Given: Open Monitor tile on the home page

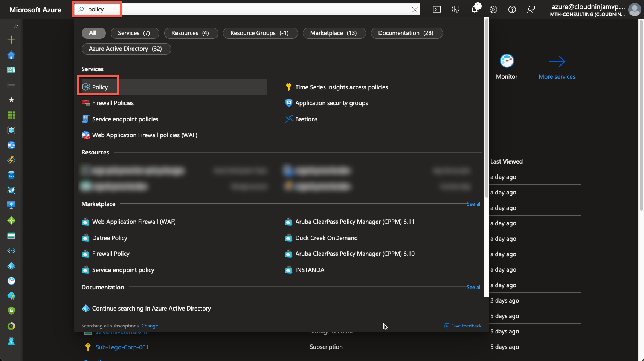Looking at the screenshot, I should point(507,67).
